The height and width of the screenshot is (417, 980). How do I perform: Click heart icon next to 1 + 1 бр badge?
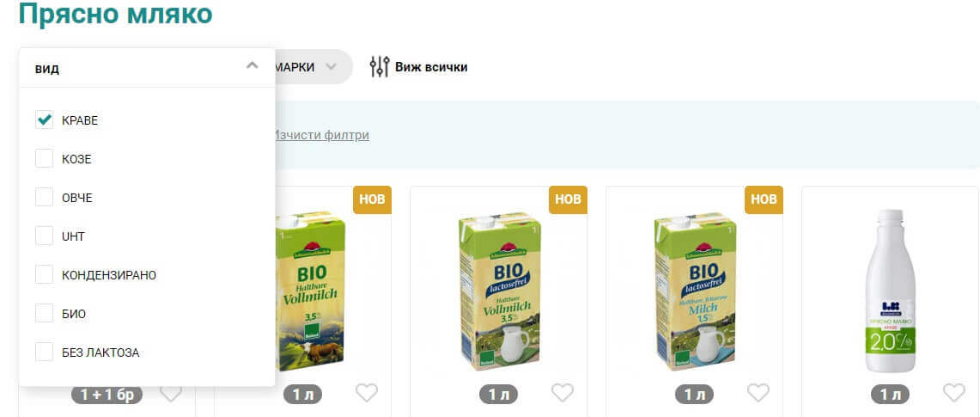tap(171, 394)
